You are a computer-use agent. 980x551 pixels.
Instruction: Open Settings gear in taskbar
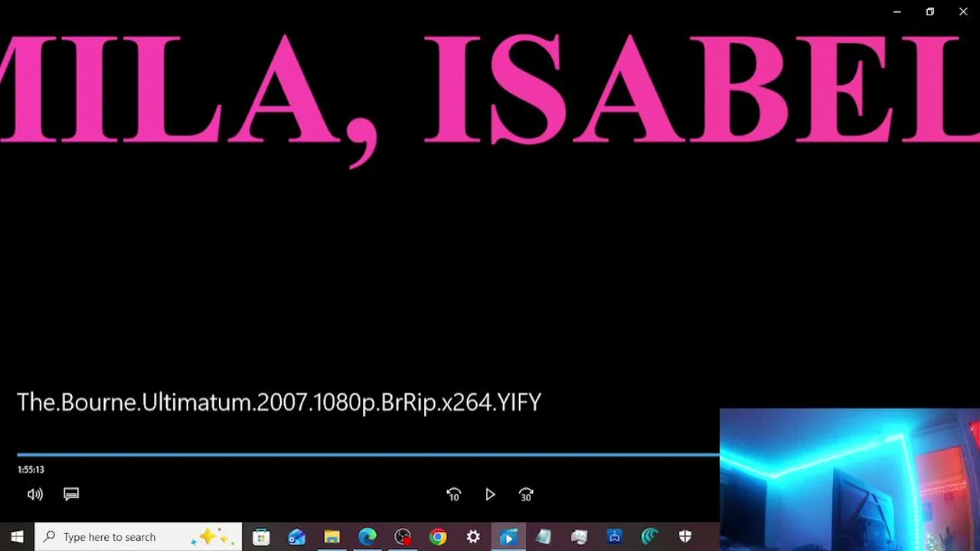(x=473, y=537)
